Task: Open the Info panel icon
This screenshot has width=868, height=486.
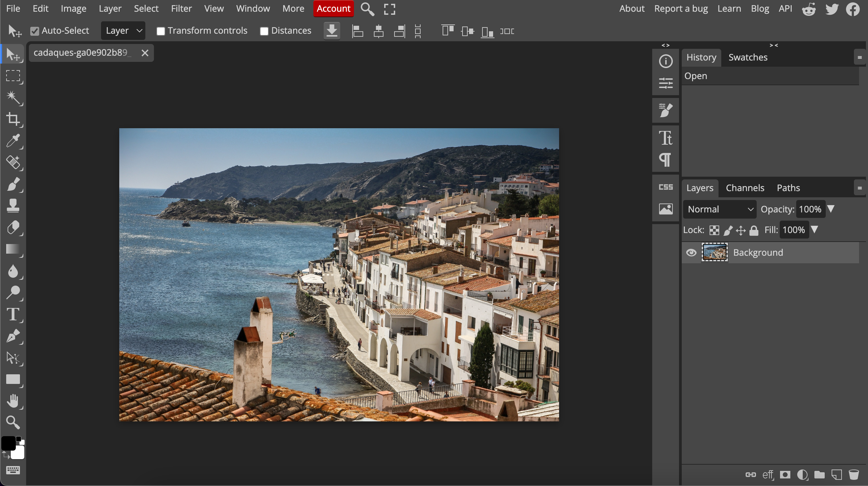Action: (x=666, y=62)
